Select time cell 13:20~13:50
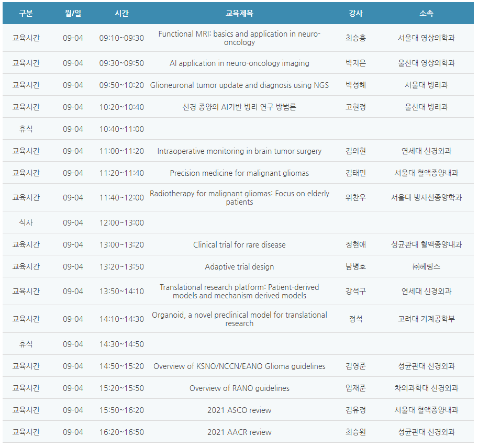478x448 pixels. click(x=121, y=267)
